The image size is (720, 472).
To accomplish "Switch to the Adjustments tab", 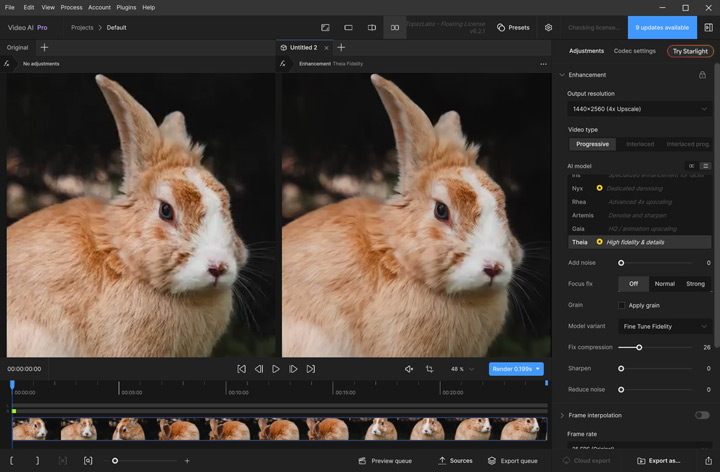I will pos(586,51).
